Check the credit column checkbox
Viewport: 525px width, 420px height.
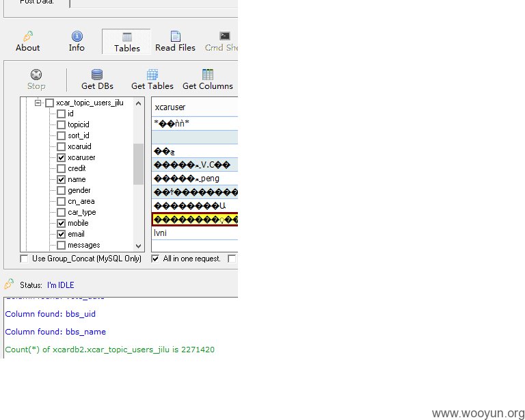click(x=61, y=168)
